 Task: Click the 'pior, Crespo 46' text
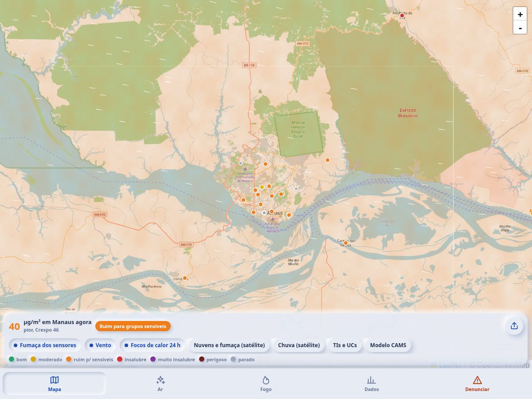tap(41, 330)
